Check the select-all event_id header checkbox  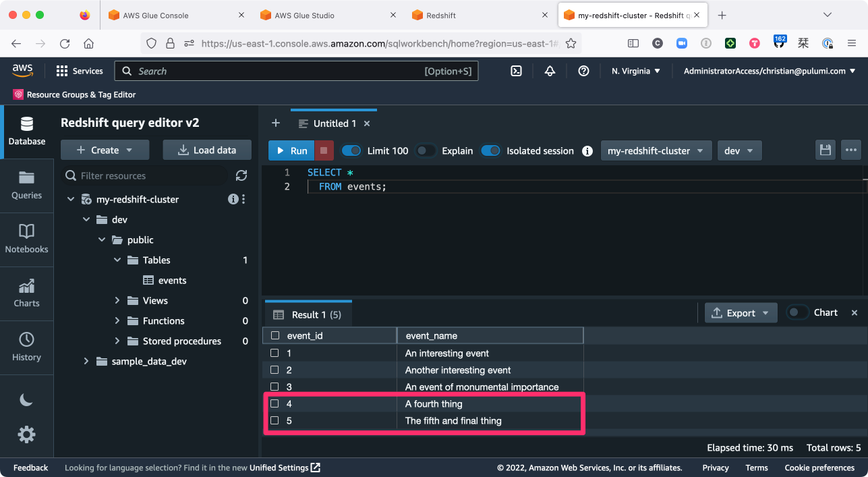click(x=274, y=335)
